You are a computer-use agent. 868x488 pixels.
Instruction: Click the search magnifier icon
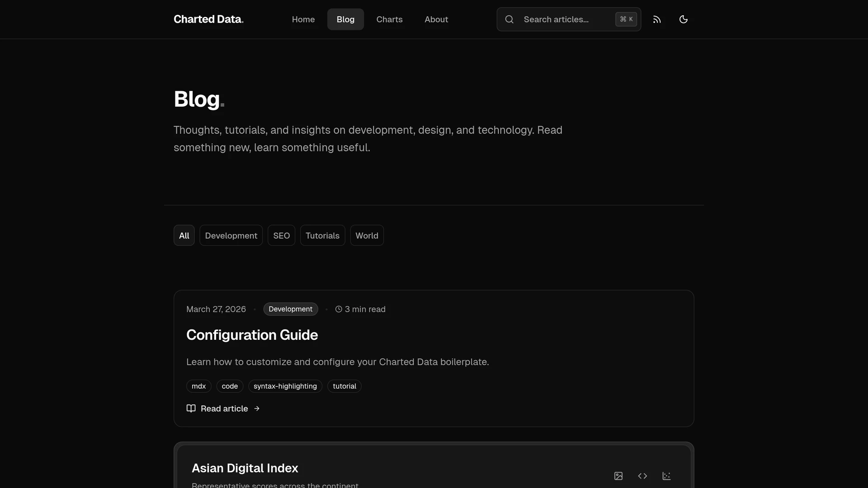(x=509, y=19)
